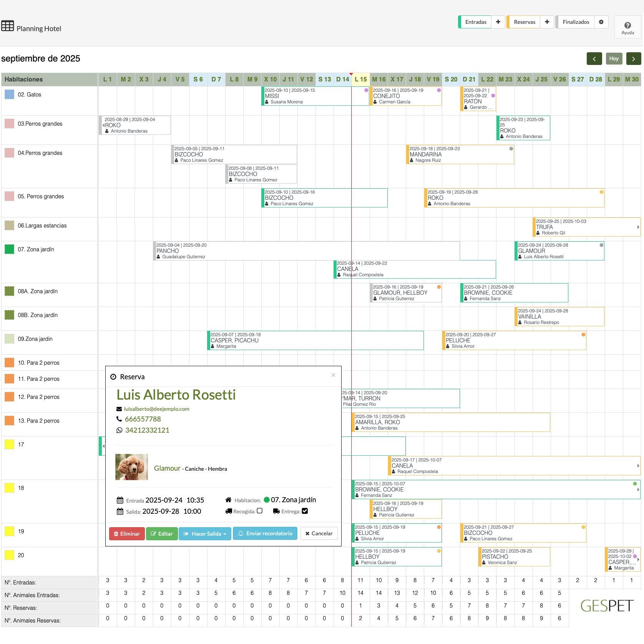The height and width of the screenshot is (644, 644).
Task: Expand TRUFA reservation continuation arrow
Action: (x=638, y=227)
